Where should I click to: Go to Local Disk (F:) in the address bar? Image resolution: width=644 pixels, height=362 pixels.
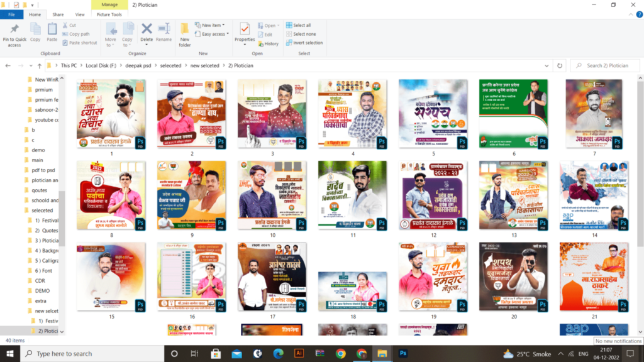101,65
